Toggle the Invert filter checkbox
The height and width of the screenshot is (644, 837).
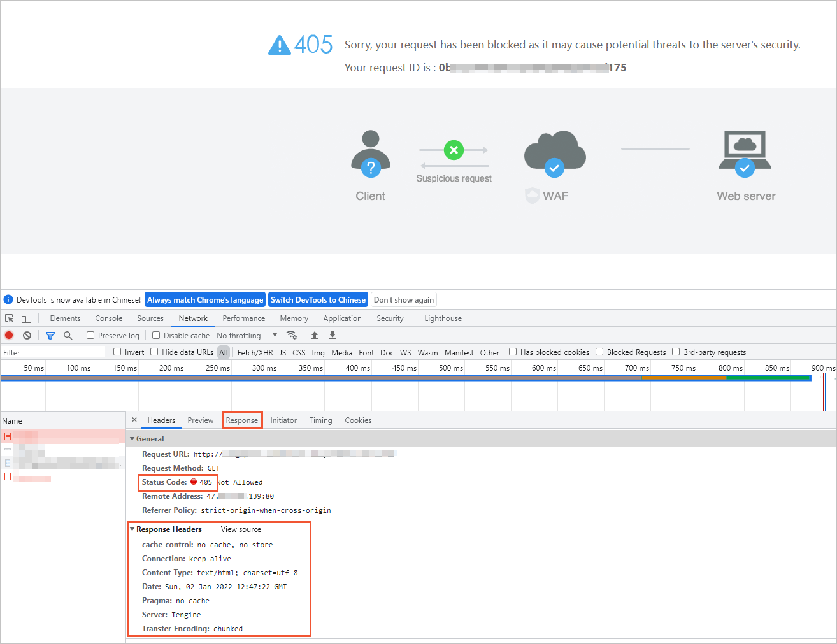[117, 352]
